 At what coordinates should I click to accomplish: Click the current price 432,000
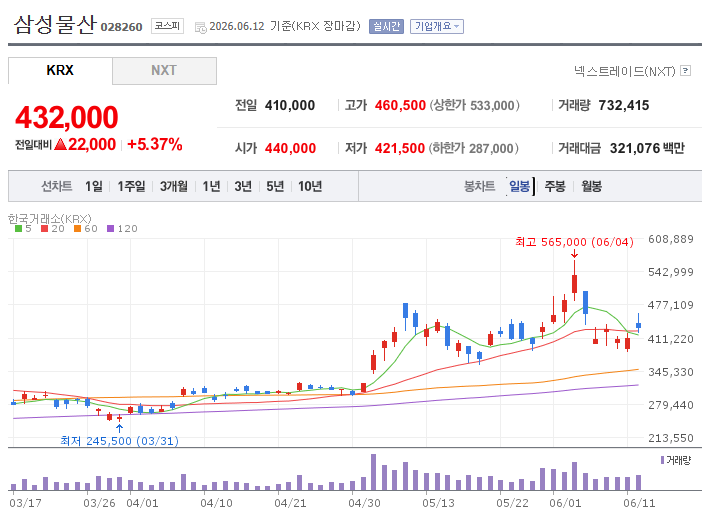[67, 117]
